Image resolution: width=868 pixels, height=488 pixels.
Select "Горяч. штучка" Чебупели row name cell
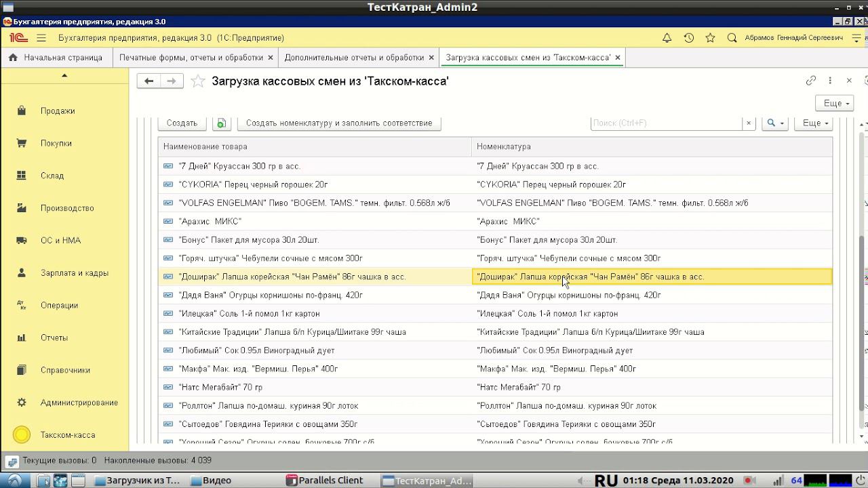click(x=315, y=258)
